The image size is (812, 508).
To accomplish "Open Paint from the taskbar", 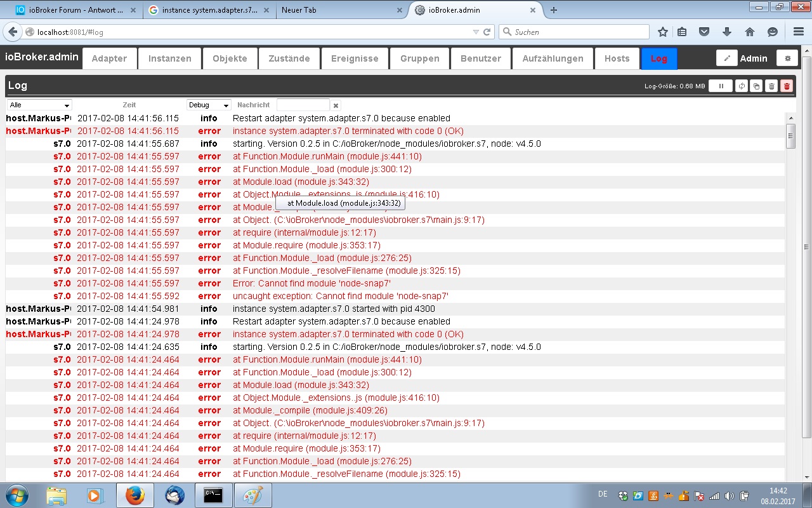I will 252,495.
